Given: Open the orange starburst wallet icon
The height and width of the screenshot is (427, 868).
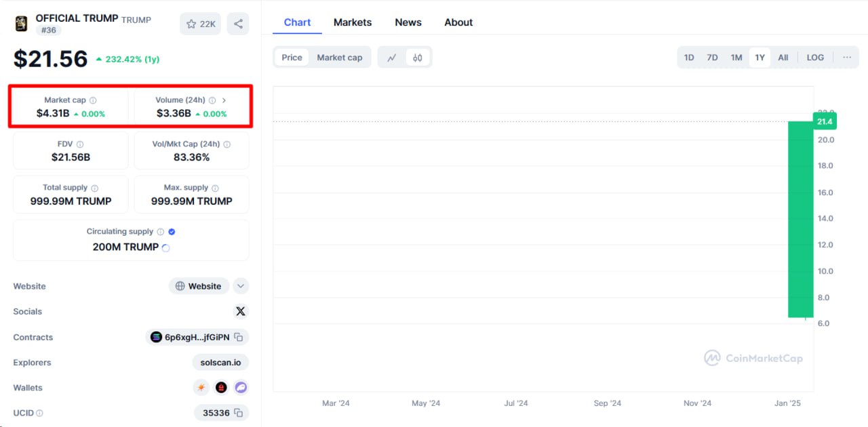Looking at the screenshot, I should click(201, 388).
